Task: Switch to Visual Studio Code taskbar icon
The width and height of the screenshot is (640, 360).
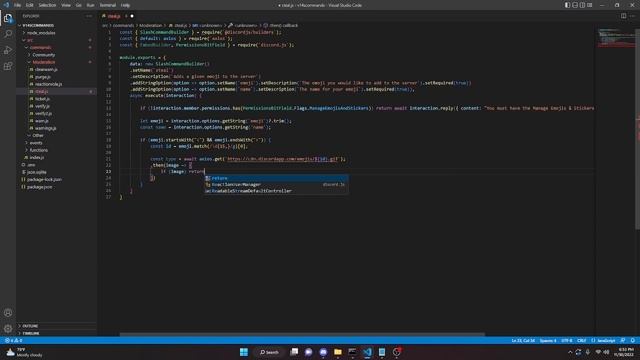Action: 367,352
